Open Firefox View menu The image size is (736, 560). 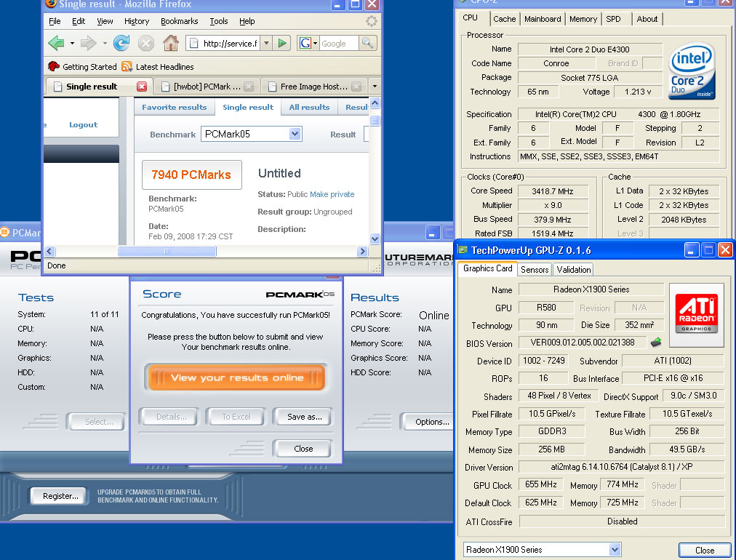(x=105, y=21)
